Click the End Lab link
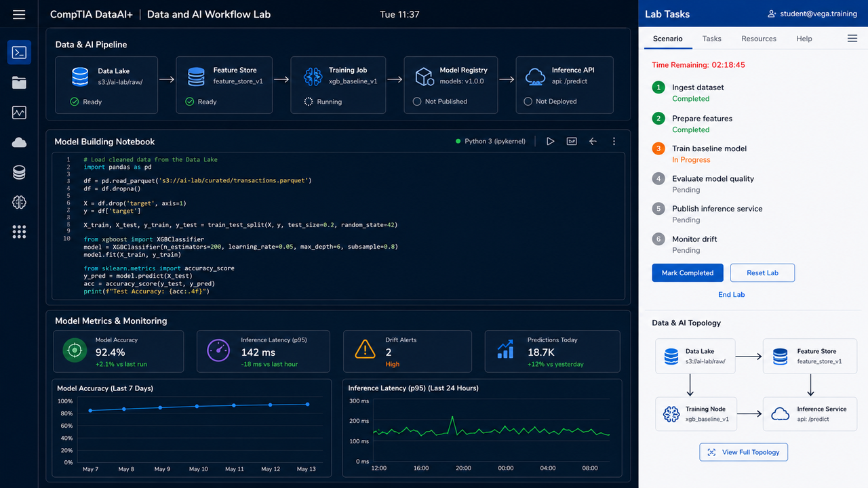The width and height of the screenshot is (868, 488). pos(732,295)
